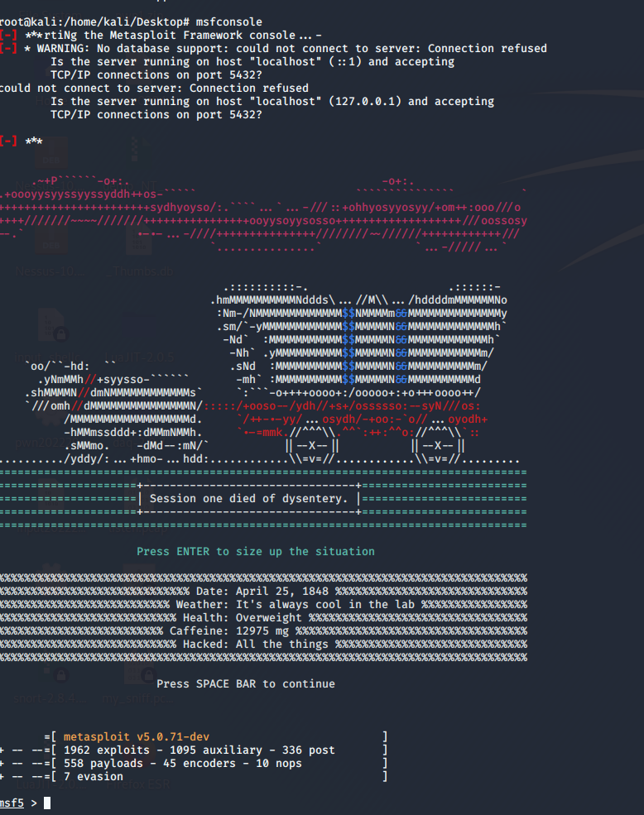This screenshot has height=815, width=644.
Task: Click the orange "metasploit v5.0.71-dev" version text
Action: point(137,737)
